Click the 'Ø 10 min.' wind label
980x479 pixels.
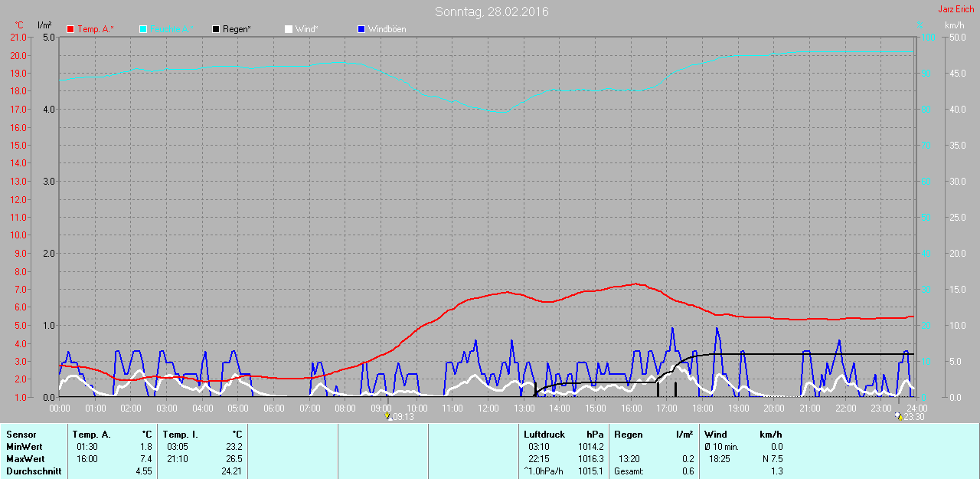coord(721,447)
